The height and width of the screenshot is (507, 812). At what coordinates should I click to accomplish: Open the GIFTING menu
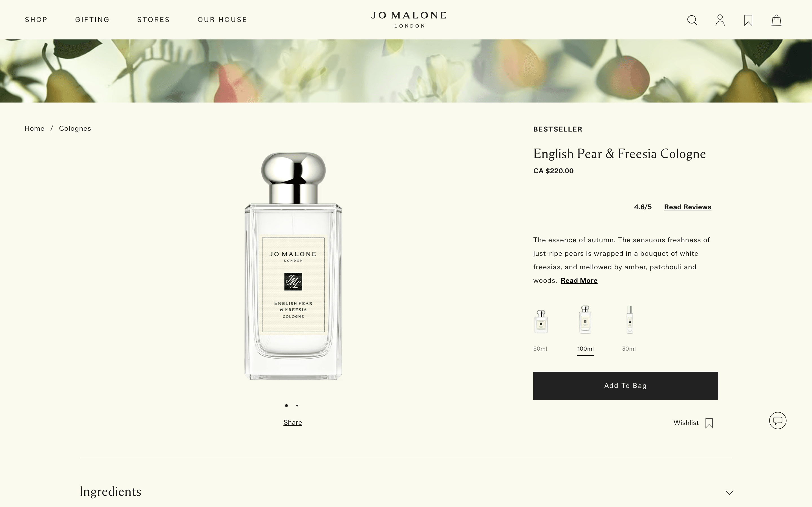pyautogui.click(x=92, y=20)
